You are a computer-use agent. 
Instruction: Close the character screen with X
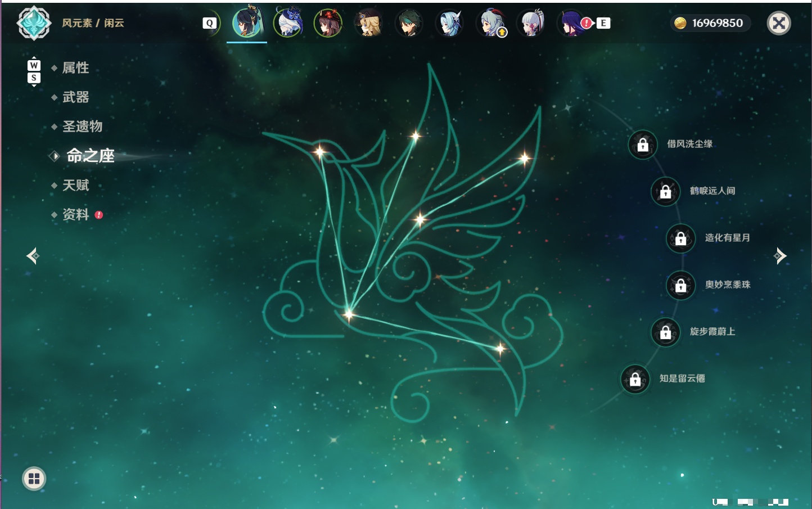click(x=779, y=23)
